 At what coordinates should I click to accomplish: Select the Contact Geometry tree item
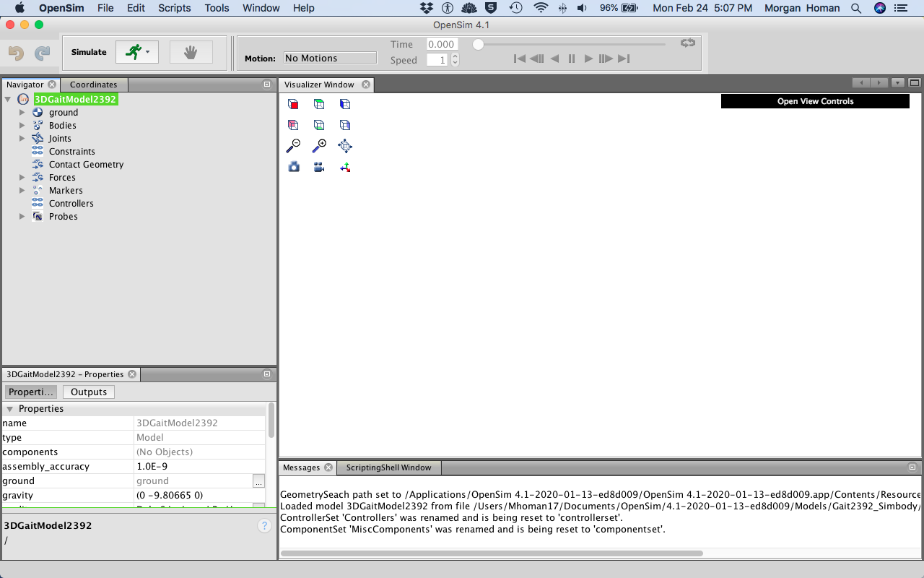(86, 165)
